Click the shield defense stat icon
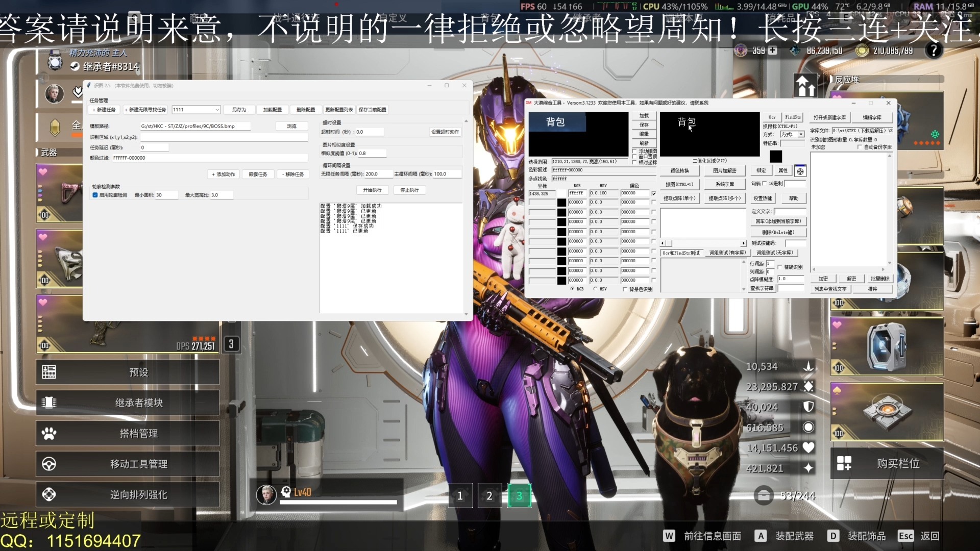The height and width of the screenshot is (551, 980). 808,407
